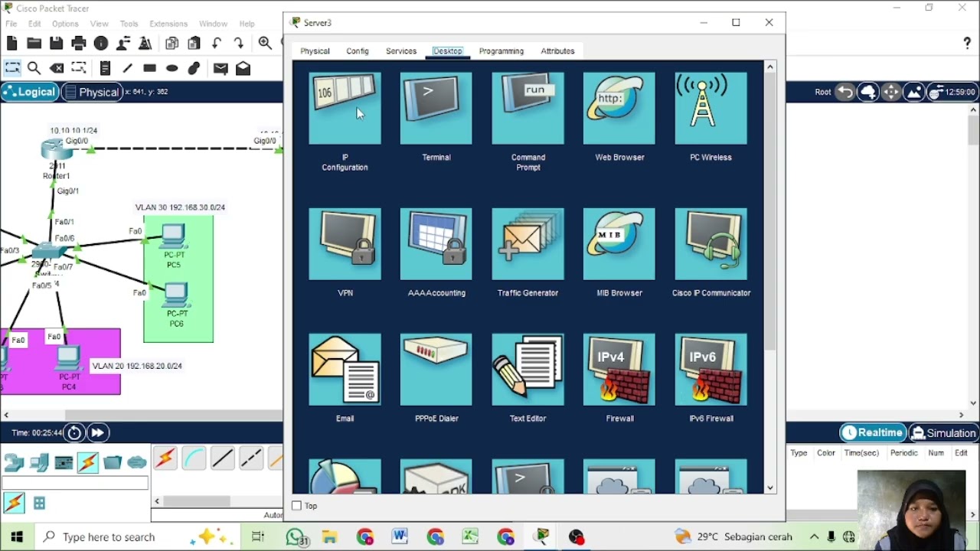The width and height of the screenshot is (980, 551).
Task: Open the IPv6 Firewall app
Action: pyautogui.click(x=710, y=370)
